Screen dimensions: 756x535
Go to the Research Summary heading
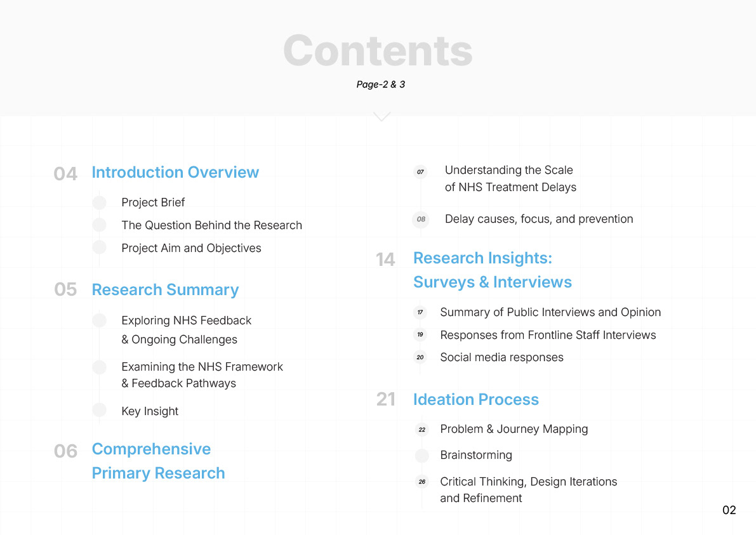[165, 289]
